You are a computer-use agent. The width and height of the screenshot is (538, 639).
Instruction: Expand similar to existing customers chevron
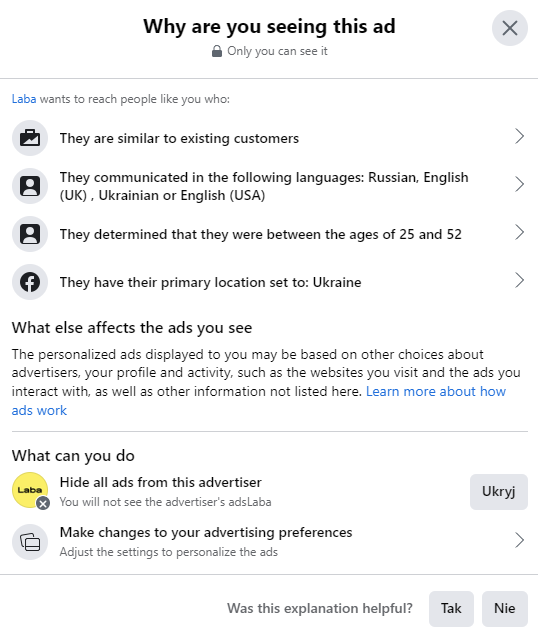519,136
